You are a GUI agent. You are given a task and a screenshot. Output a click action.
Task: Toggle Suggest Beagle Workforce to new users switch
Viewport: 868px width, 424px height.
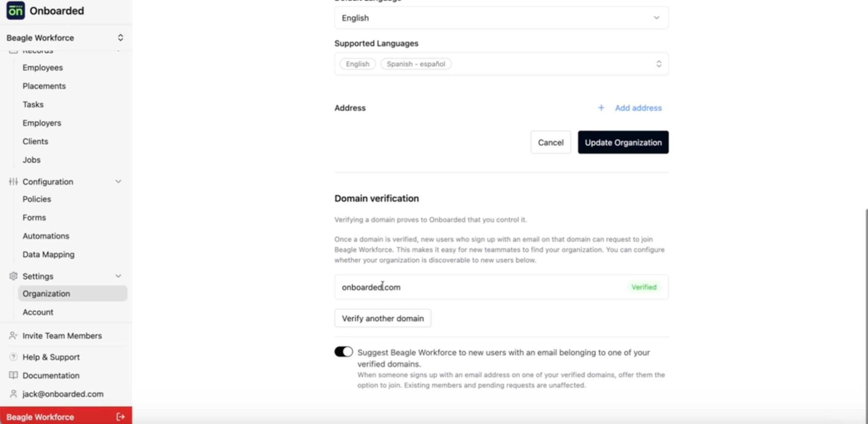point(343,352)
